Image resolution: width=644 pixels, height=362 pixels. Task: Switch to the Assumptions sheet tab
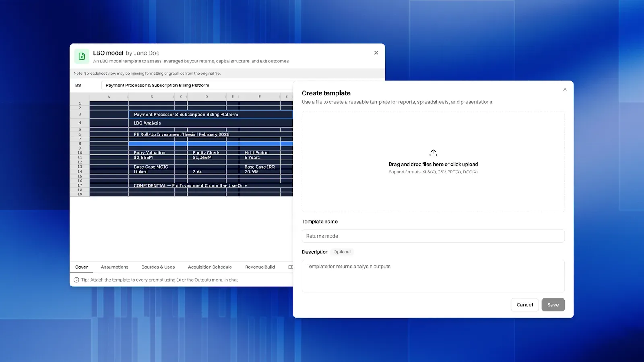click(x=115, y=267)
